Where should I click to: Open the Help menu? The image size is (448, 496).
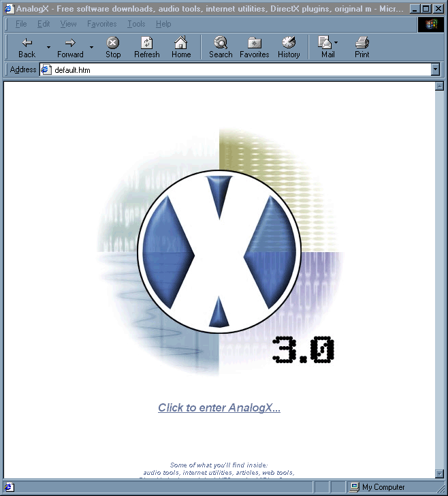pyautogui.click(x=163, y=24)
